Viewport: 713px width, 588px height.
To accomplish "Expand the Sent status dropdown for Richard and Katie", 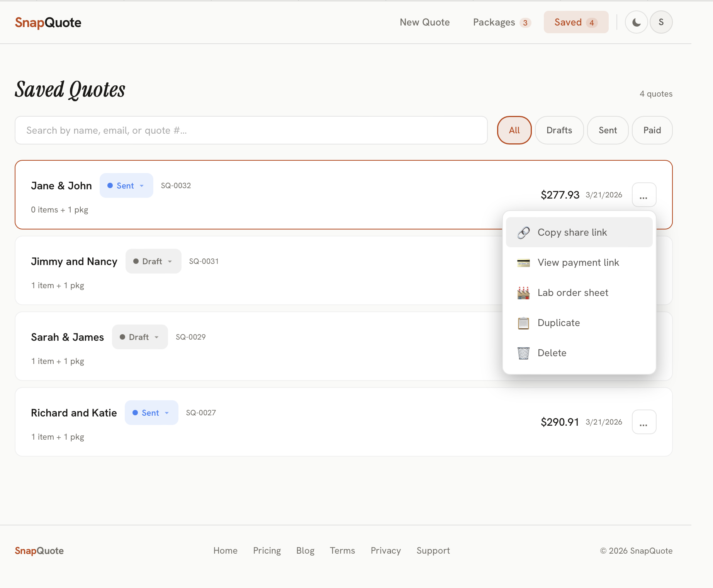I will point(151,413).
